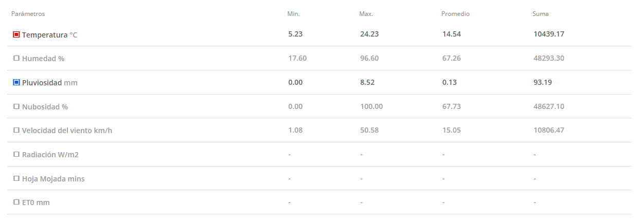Enable the Nubosidad % checkbox
Screen dimensions: 644x221
point(16,106)
